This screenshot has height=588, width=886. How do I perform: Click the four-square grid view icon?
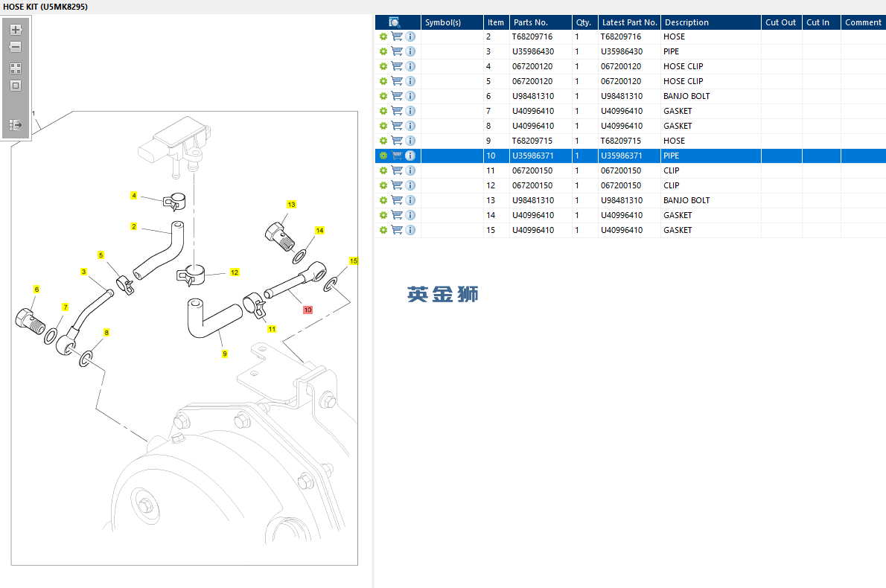coord(16,68)
